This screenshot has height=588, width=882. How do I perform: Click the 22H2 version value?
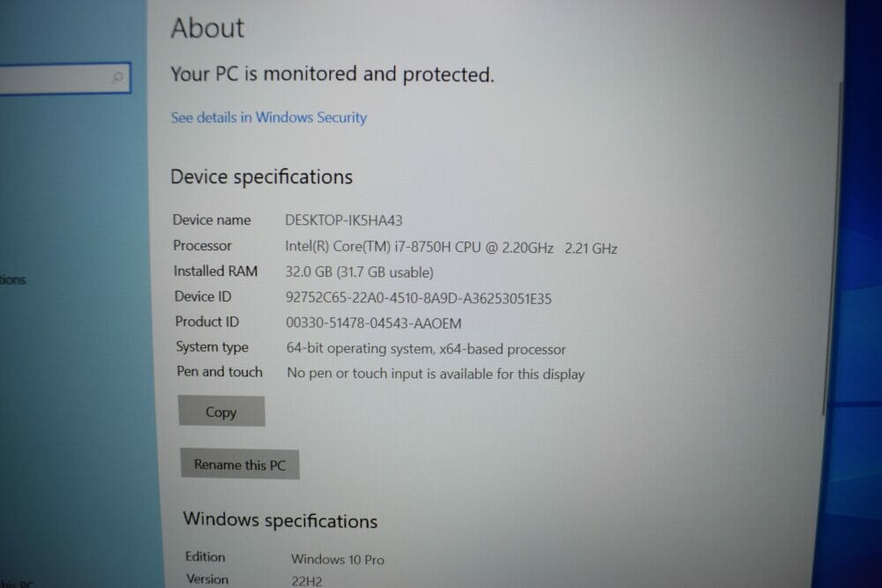(x=307, y=581)
